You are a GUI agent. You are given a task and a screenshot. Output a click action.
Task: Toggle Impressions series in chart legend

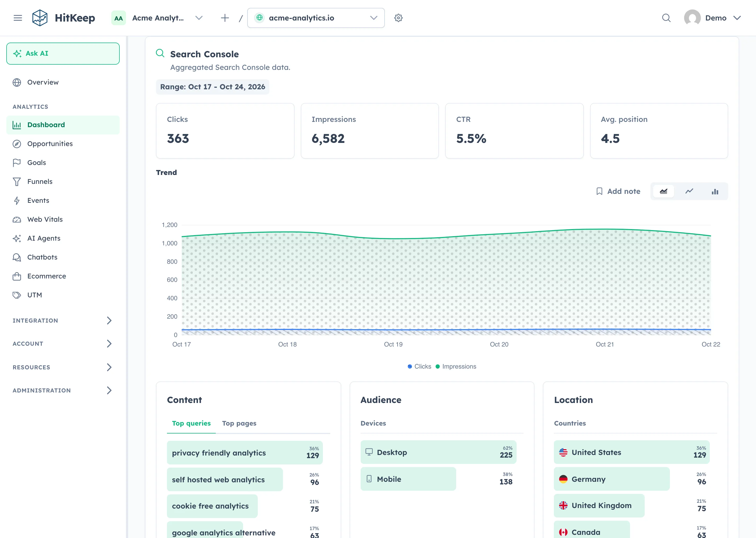[456, 366]
